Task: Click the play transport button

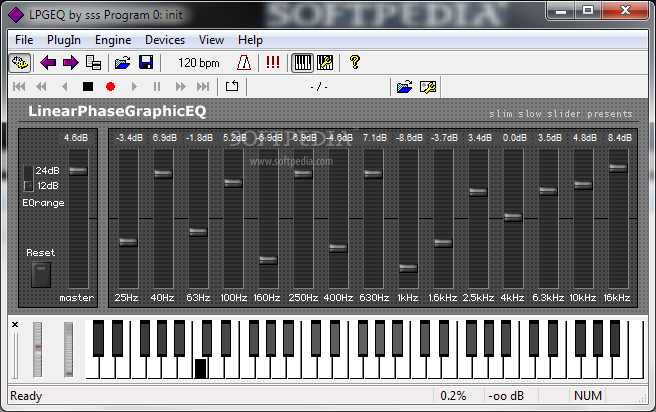Action: click(x=134, y=87)
